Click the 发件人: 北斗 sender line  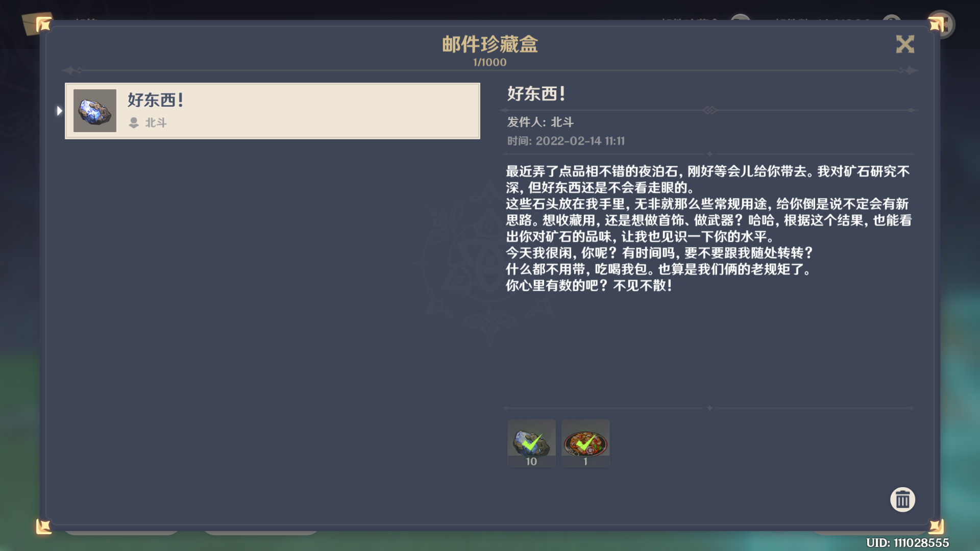[x=540, y=122]
